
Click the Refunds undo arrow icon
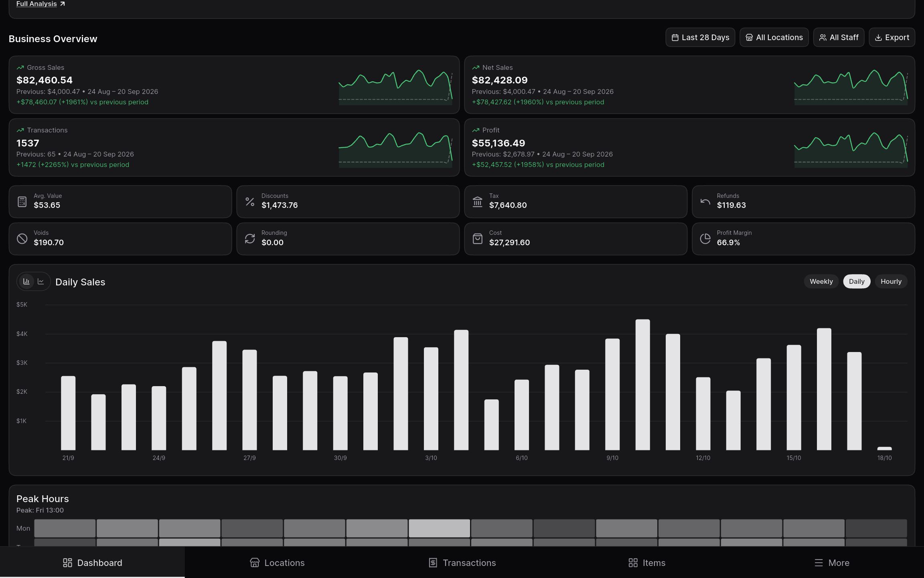coord(705,201)
